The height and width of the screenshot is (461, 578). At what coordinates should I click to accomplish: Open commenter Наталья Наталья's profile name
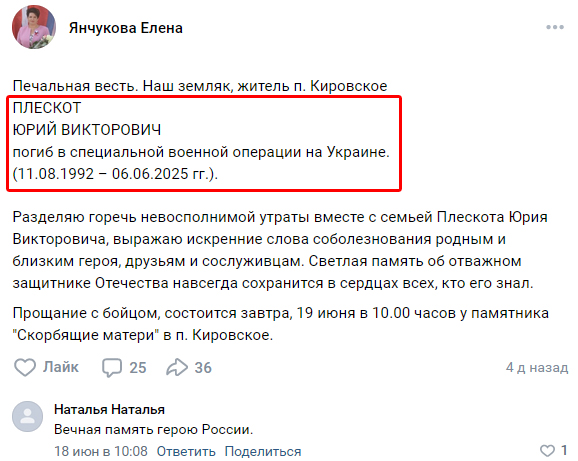[x=109, y=409]
